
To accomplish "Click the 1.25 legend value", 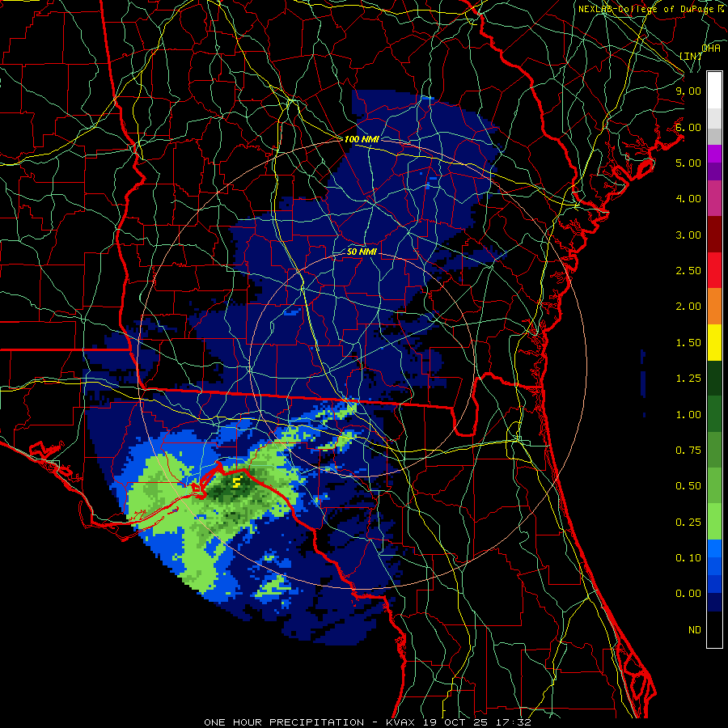I will [x=688, y=379].
